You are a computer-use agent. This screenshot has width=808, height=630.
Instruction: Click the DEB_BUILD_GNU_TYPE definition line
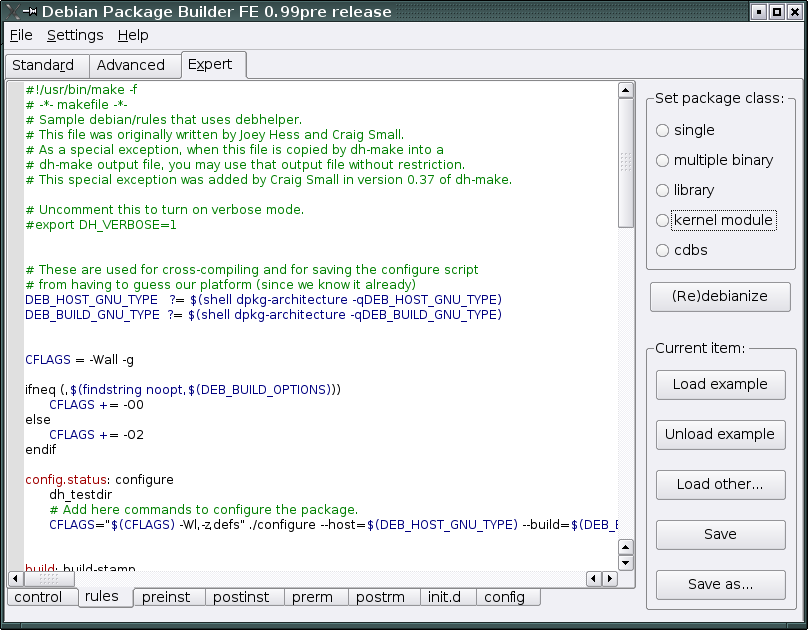pyautogui.click(x=263, y=315)
